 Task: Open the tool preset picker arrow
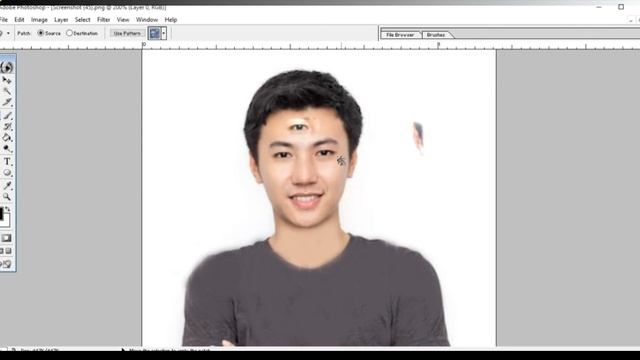tap(8, 33)
